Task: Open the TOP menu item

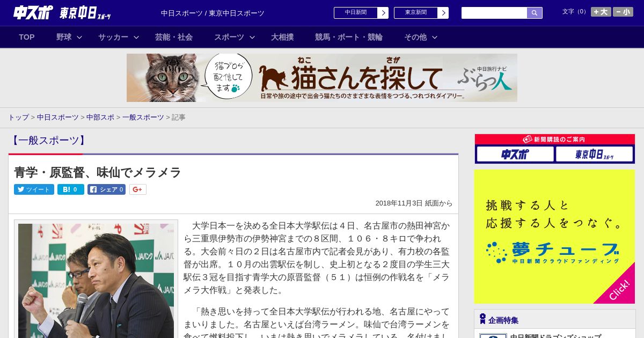Action: pyautogui.click(x=27, y=37)
